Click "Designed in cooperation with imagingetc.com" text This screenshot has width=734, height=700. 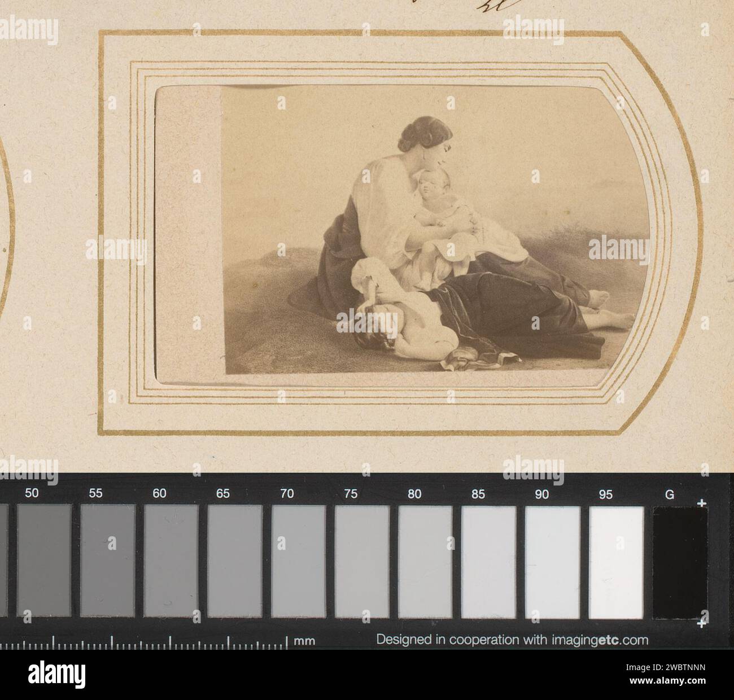coord(512,640)
